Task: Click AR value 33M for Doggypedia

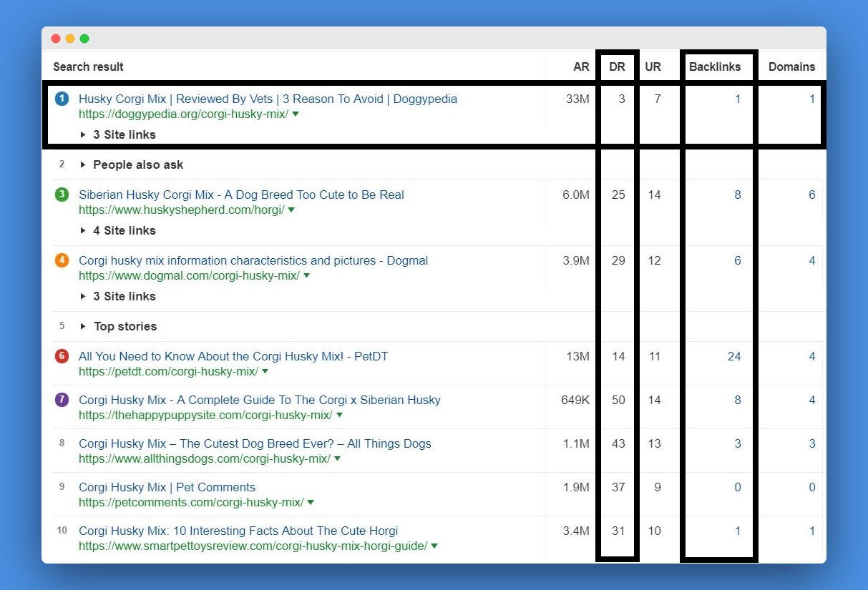Action: tap(577, 99)
